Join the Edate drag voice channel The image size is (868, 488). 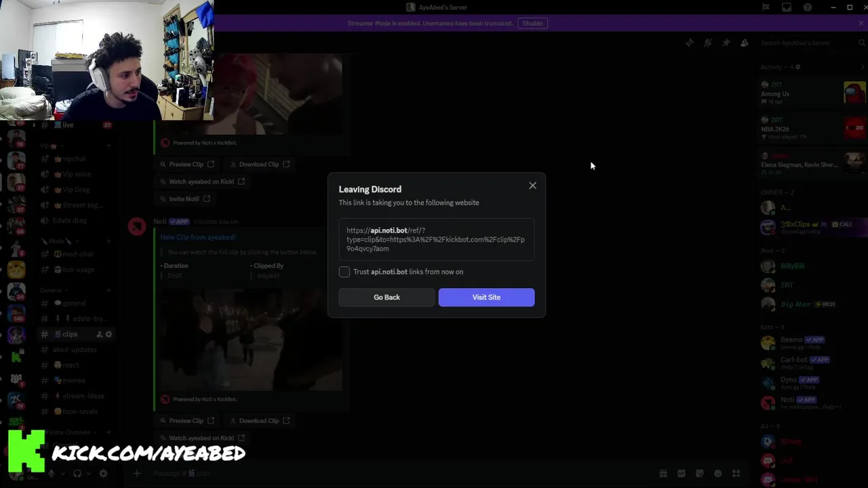click(x=75, y=220)
